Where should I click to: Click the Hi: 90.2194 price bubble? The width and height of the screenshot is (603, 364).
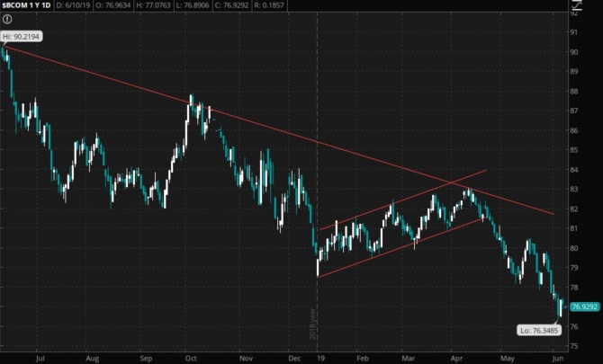[x=22, y=37]
